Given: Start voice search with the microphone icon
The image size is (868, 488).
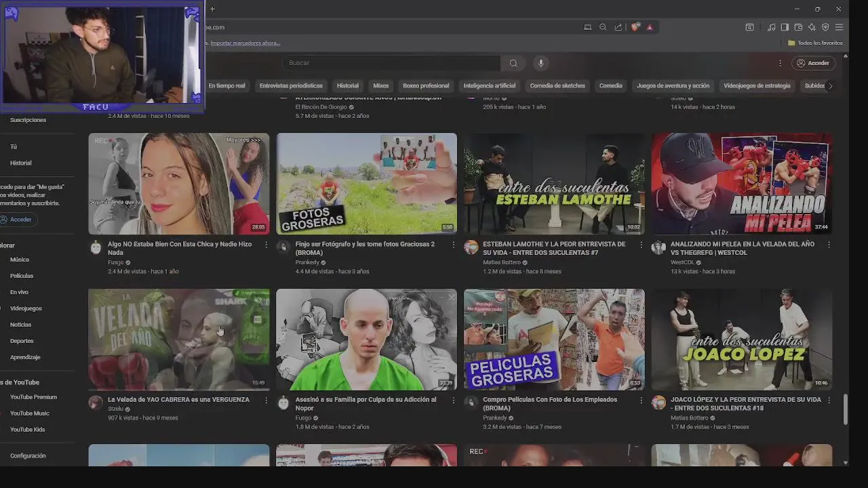Looking at the screenshot, I should coord(540,63).
